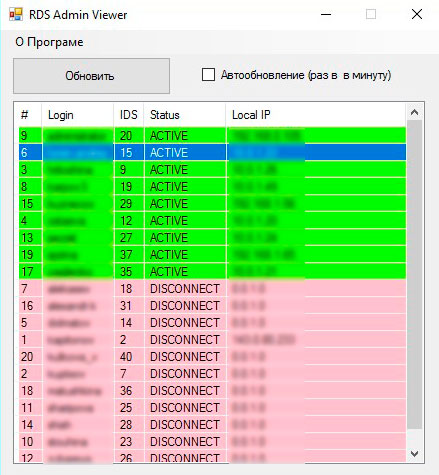This screenshot has width=439, height=475.
Task: Select the ACTIVE row with IDS 19
Action: [212, 187]
